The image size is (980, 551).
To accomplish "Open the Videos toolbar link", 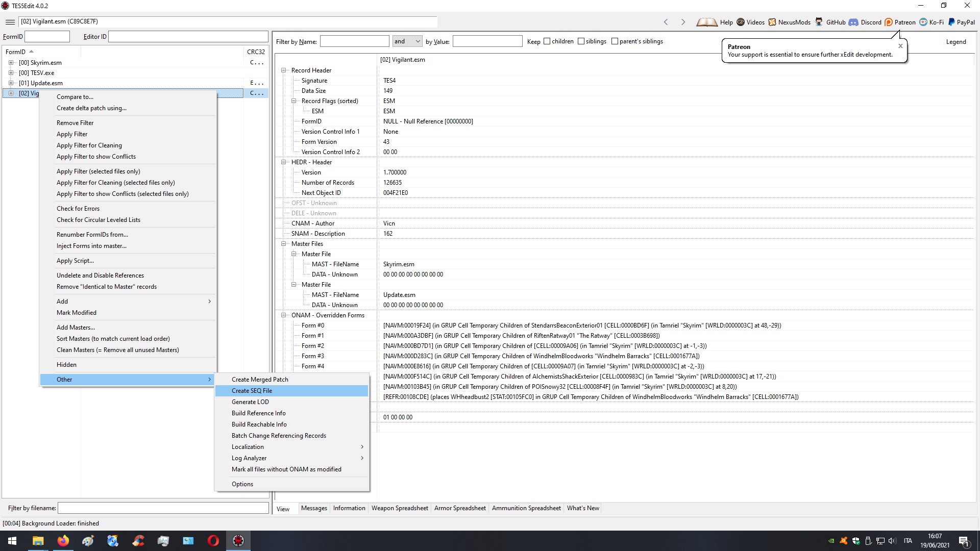I will (750, 22).
